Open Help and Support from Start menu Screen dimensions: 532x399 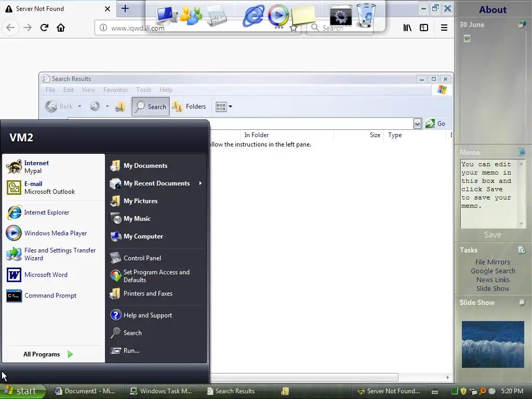pyautogui.click(x=156, y=315)
